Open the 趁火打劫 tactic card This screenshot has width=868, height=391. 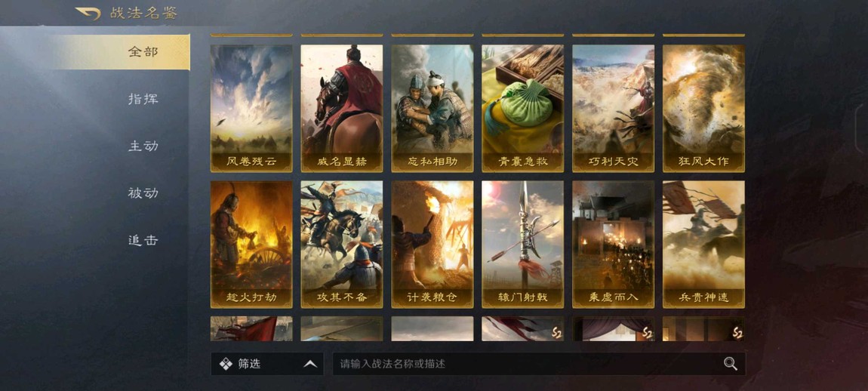tap(251, 245)
